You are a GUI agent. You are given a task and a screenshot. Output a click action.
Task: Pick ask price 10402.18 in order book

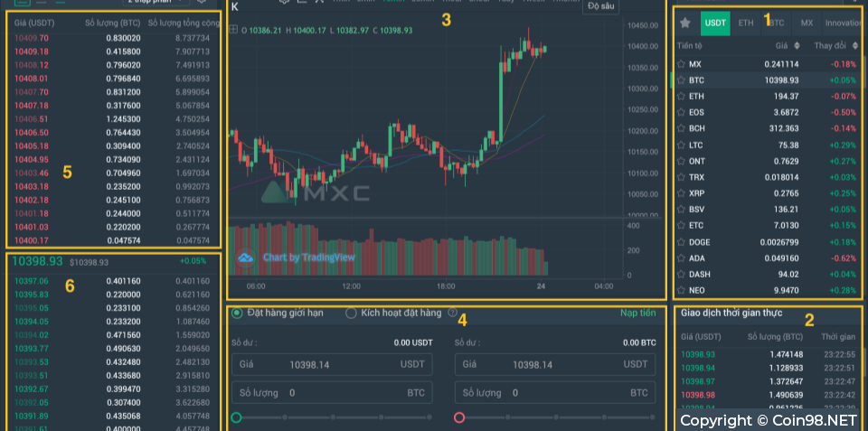pyautogui.click(x=32, y=201)
